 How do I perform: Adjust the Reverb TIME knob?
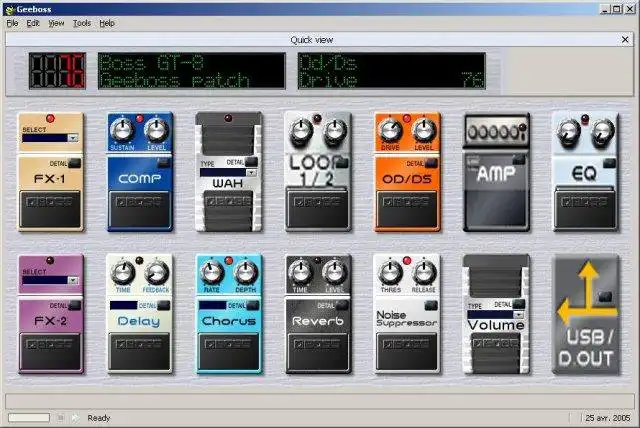301,273
